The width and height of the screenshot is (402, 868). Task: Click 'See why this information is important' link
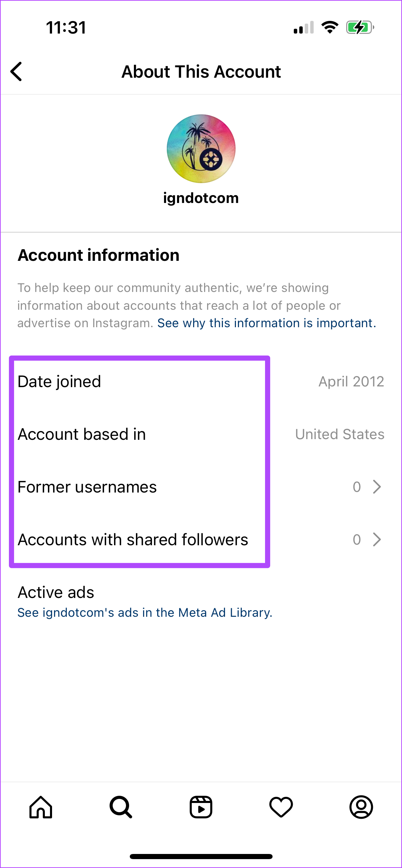tap(266, 323)
